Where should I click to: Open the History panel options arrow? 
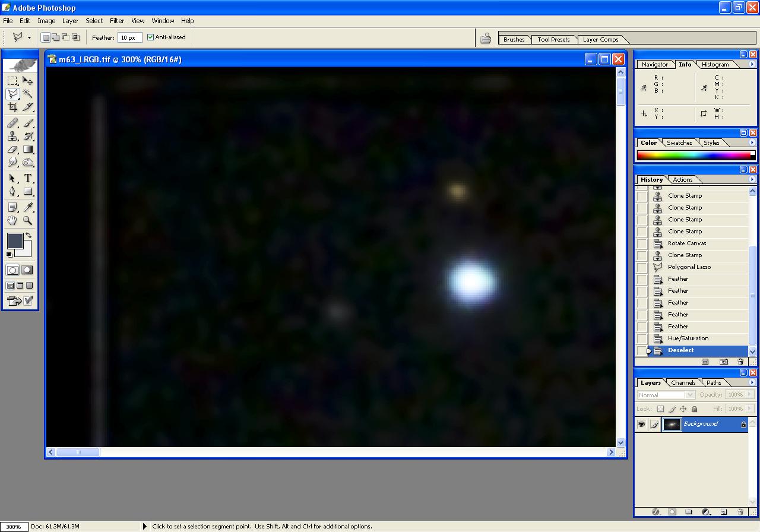coord(752,180)
